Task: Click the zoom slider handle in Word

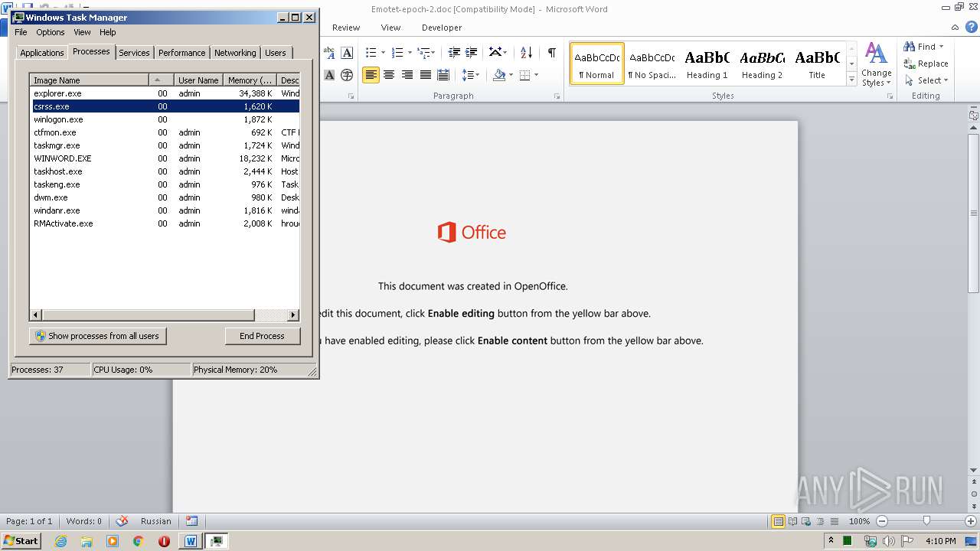Action: point(926,521)
